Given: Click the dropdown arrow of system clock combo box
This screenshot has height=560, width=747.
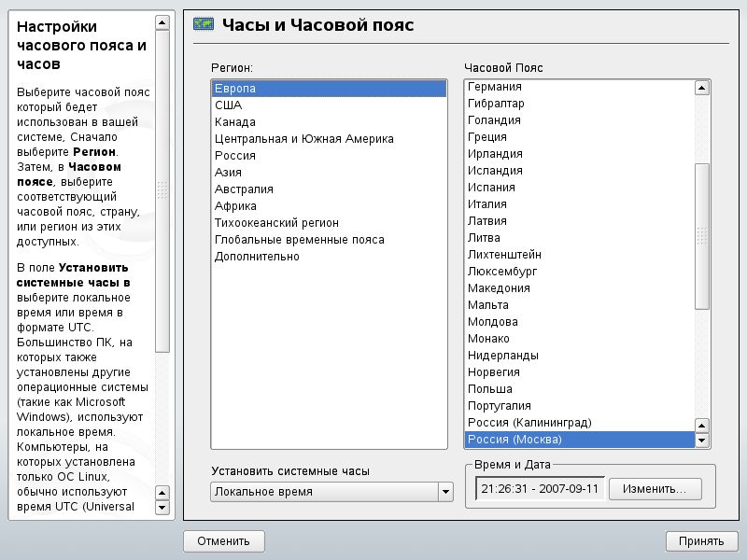Looking at the screenshot, I should click(445, 492).
